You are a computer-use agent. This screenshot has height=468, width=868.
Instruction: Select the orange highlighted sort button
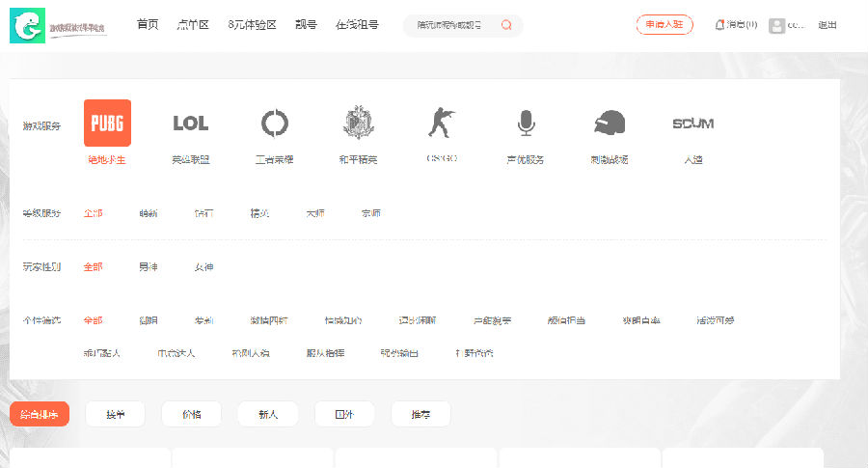click(40, 414)
